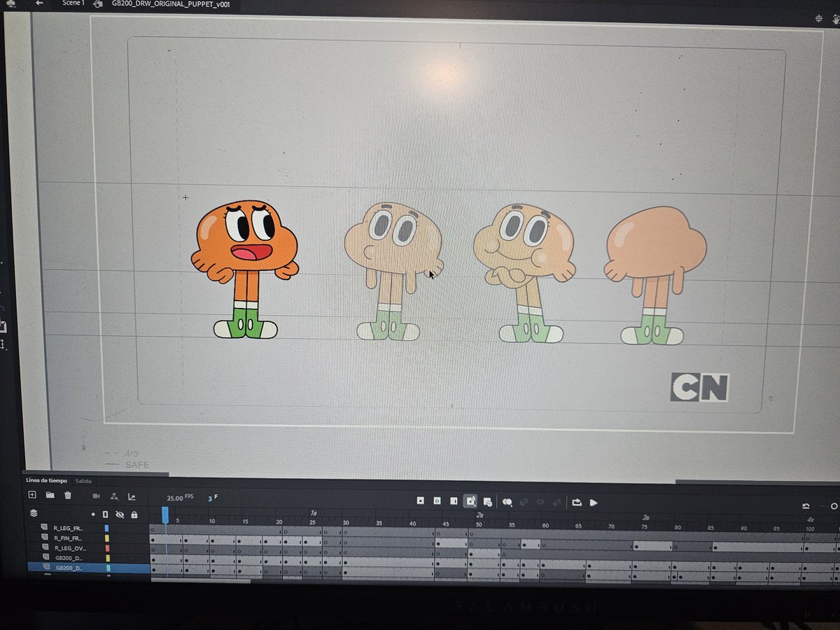The height and width of the screenshot is (630, 840).
Task: Click frame 50 on the timeline ruler
Action: point(479,524)
